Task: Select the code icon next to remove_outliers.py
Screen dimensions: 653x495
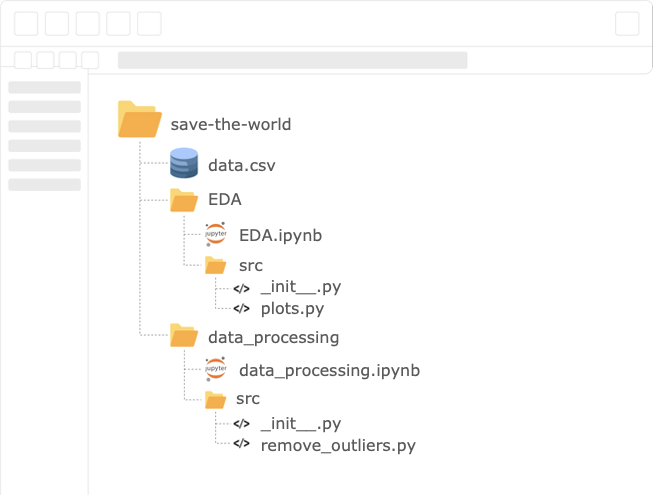Action: 242,443
